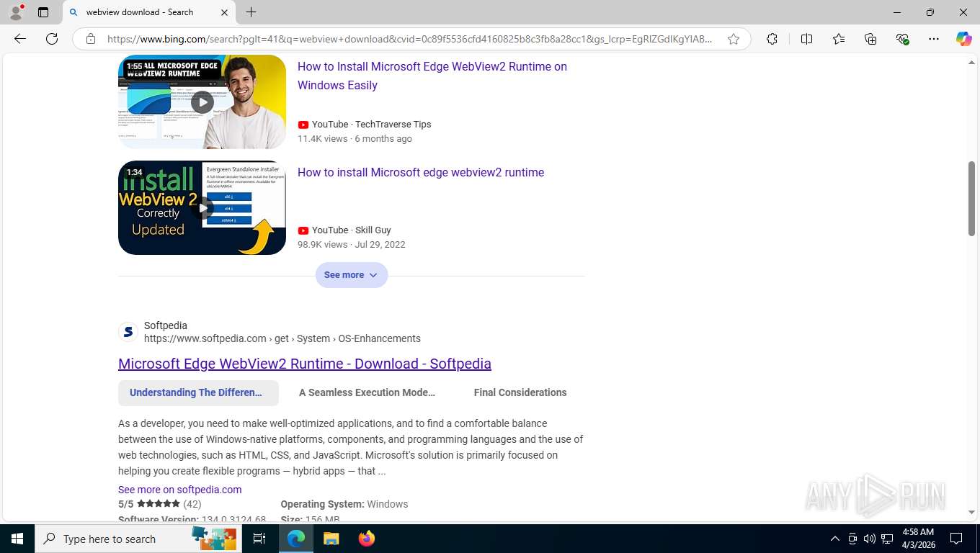980x553 pixels.
Task: Click the page vertical scrollbar thumb
Action: click(x=971, y=198)
